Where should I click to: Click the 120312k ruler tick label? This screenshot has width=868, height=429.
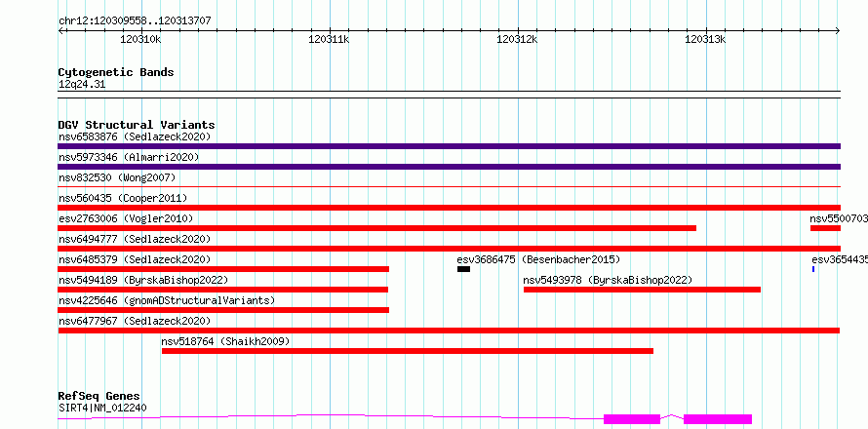(x=517, y=40)
